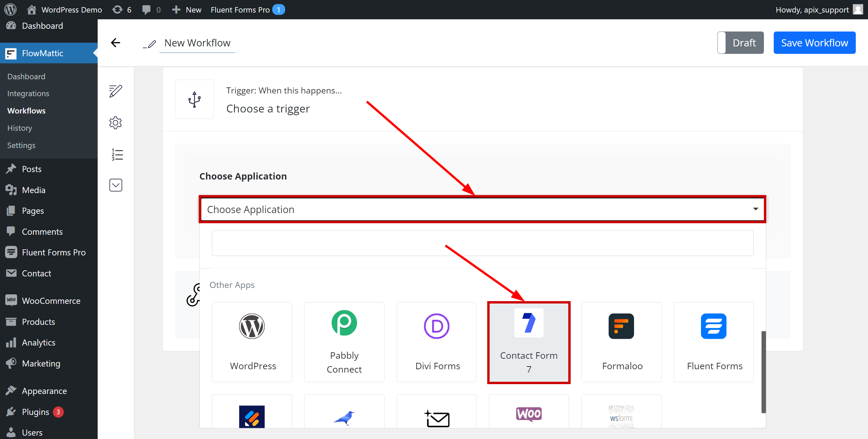Select the Woo app tile
The width and height of the screenshot is (868, 439).
click(529, 411)
